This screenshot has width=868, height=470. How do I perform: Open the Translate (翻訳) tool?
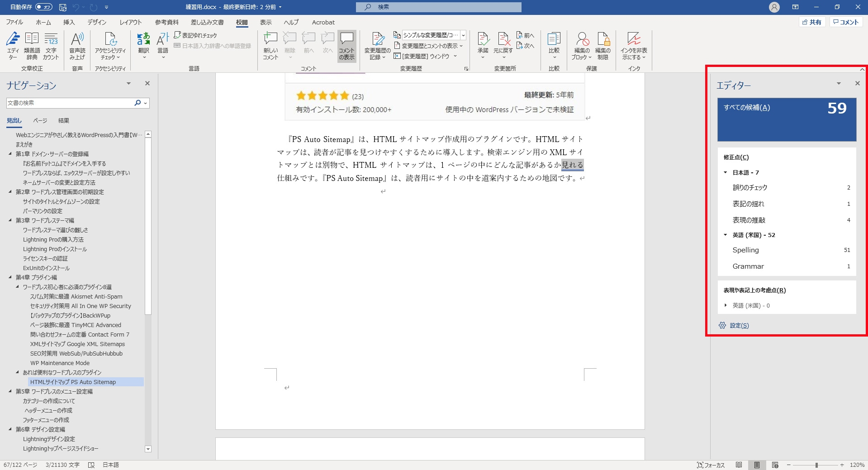pyautogui.click(x=144, y=46)
